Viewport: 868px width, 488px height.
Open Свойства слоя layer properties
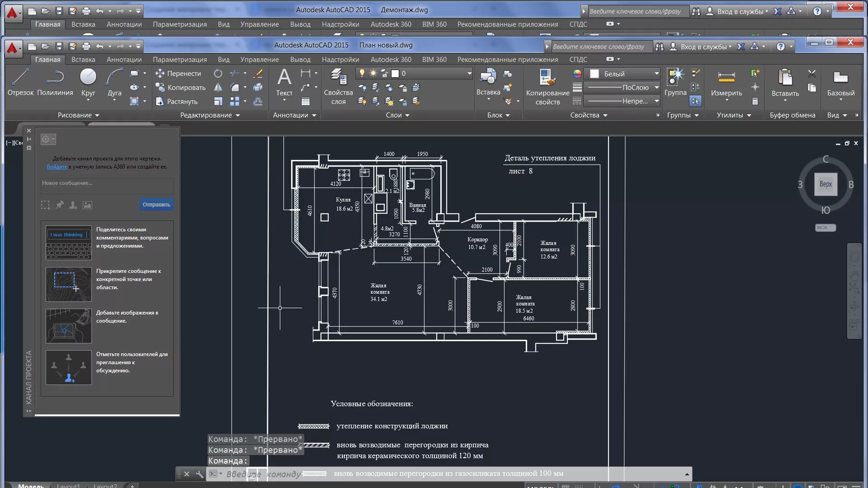pyautogui.click(x=338, y=81)
